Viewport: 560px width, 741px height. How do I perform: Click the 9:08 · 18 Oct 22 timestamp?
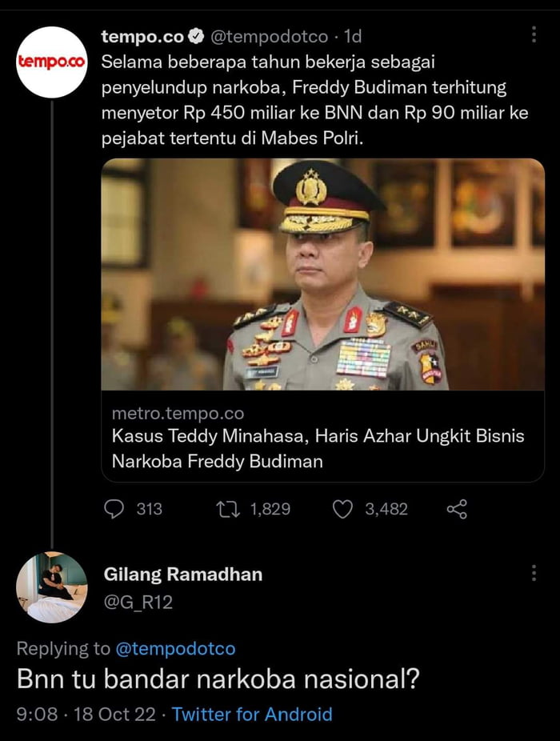86,714
